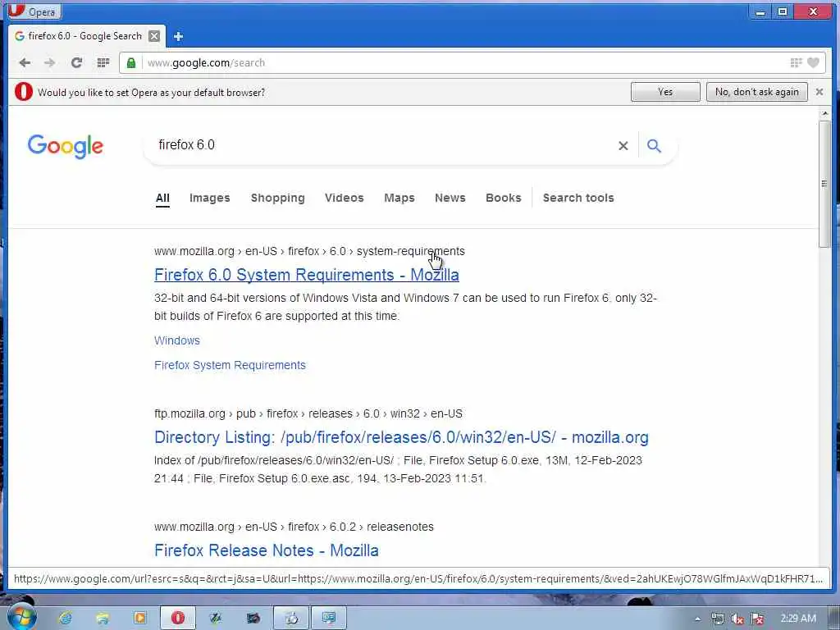Open Windows Explorer from the taskbar
Image resolution: width=840 pixels, height=630 pixels.
[103, 619]
